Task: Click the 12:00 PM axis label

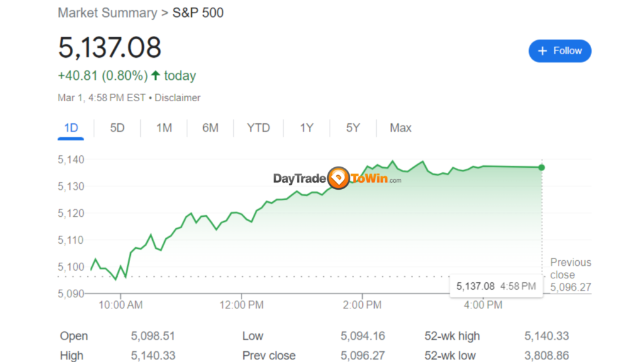Action: pos(242,305)
